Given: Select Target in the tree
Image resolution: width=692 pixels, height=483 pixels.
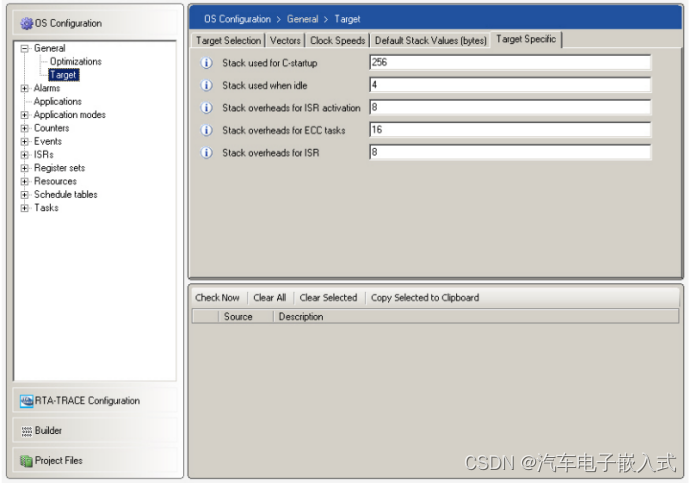Looking at the screenshot, I should click(64, 75).
